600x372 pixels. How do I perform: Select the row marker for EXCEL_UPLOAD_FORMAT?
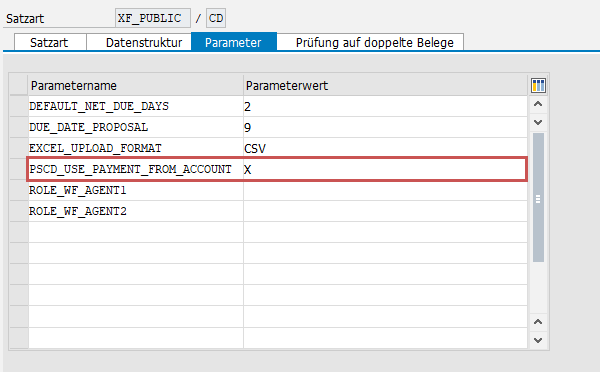pos(19,148)
